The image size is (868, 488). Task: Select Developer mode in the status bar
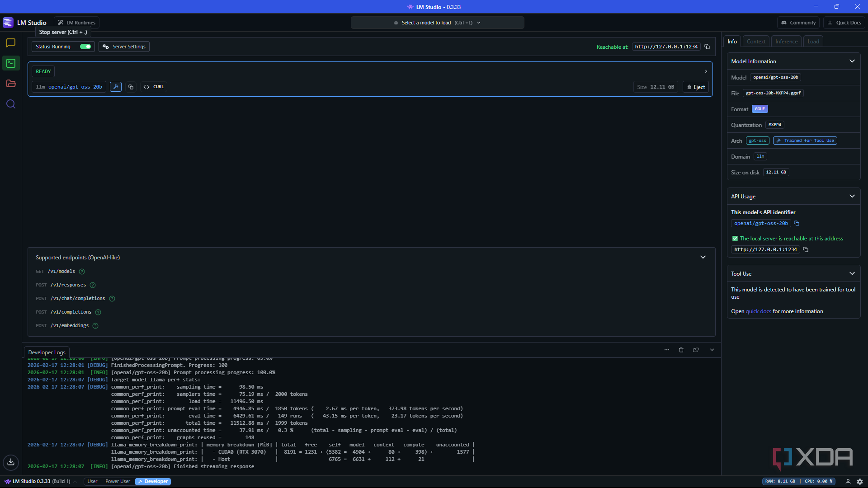point(153,482)
